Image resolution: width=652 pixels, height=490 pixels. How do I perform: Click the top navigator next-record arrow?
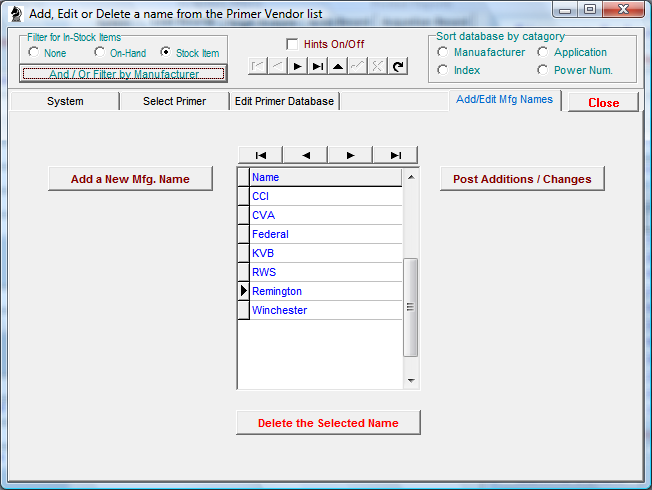(298, 66)
